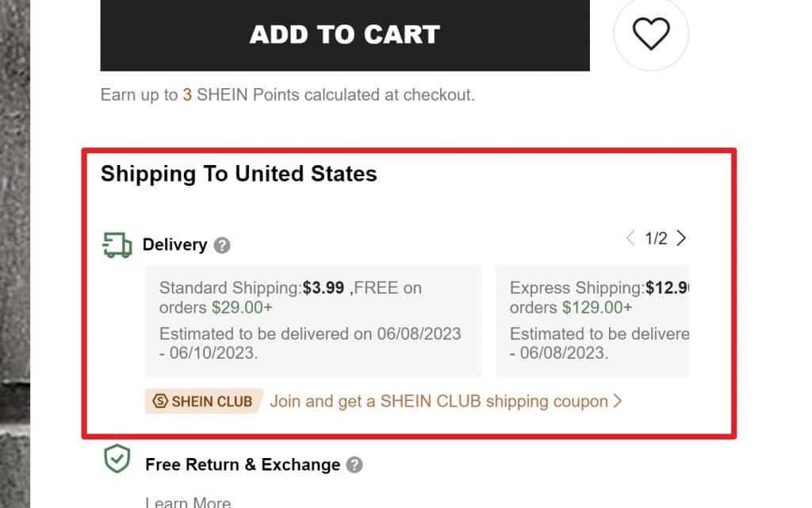The width and height of the screenshot is (812, 508).
Task: Click the Shipping To United States heading
Action: click(238, 174)
